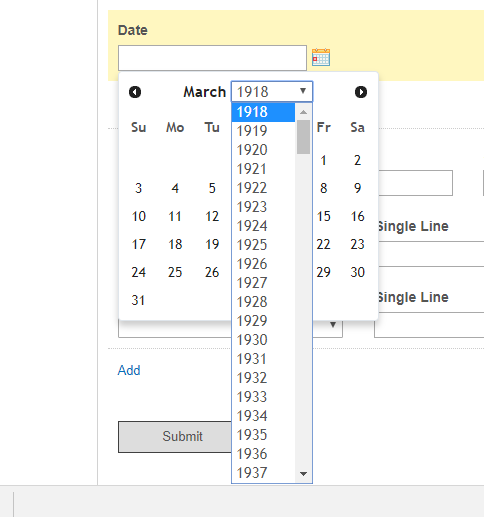Click the Date text input field
Image resolution: width=484 pixels, height=517 pixels.
212,58
